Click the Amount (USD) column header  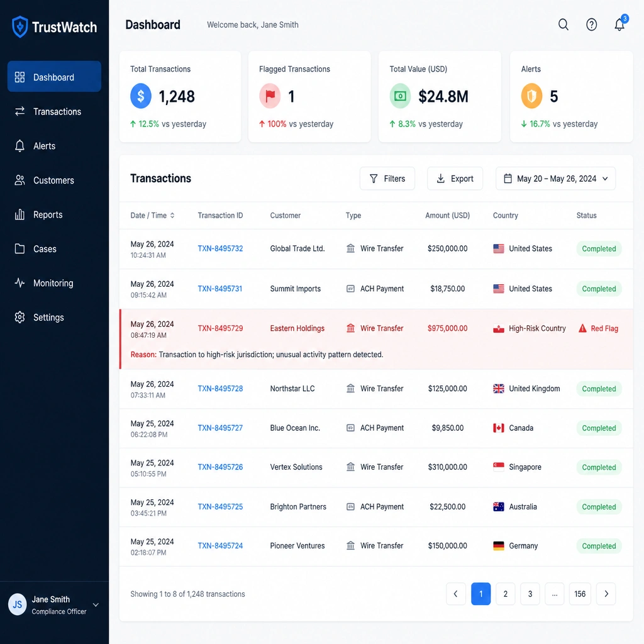(x=447, y=215)
